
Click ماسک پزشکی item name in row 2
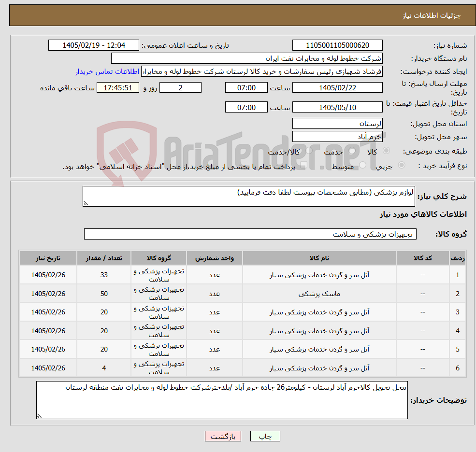319,294
